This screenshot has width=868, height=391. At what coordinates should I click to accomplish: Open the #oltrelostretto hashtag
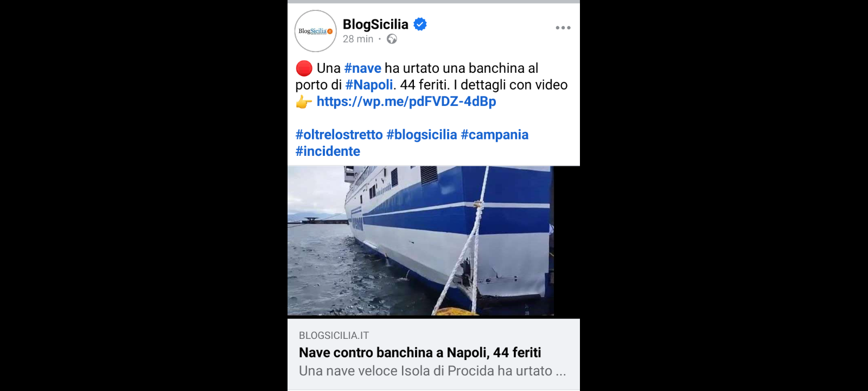pyautogui.click(x=339, y=135)
